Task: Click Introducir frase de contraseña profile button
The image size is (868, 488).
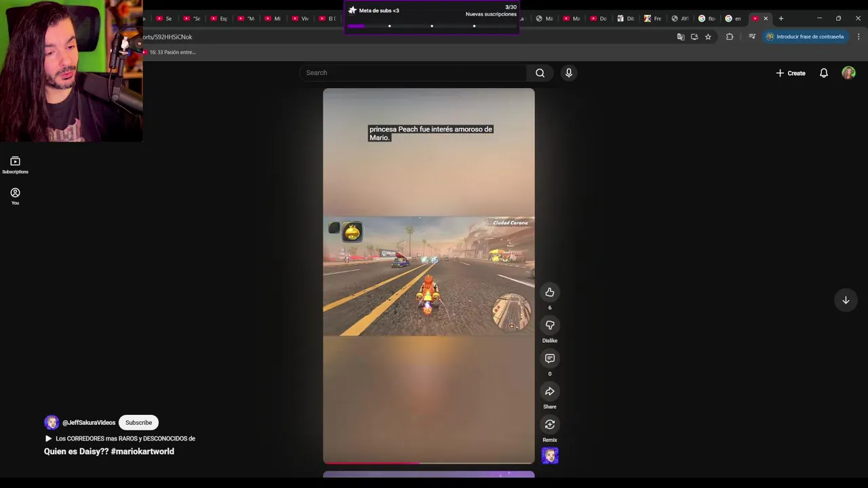Action: pyautogui.click(x=805, y=37)
